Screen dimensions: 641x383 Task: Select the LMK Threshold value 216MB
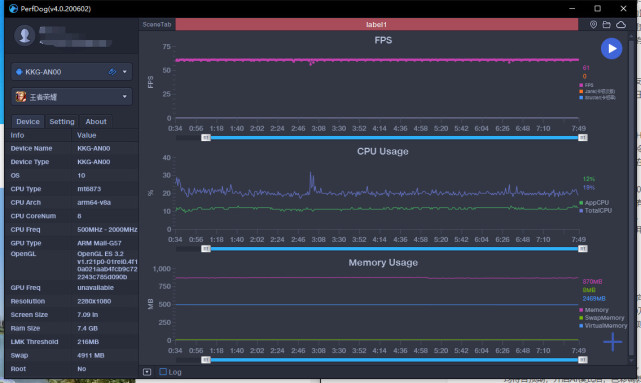[x=88, y=342]
